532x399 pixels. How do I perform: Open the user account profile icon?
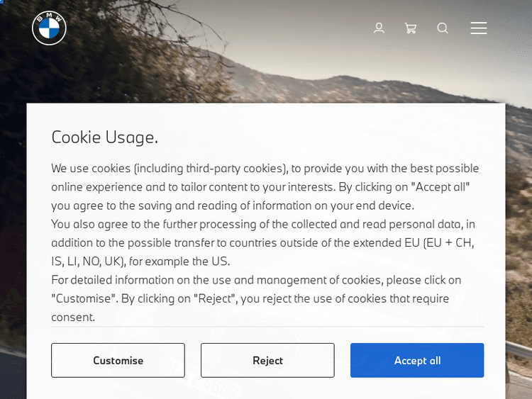(x=379, y=28)
